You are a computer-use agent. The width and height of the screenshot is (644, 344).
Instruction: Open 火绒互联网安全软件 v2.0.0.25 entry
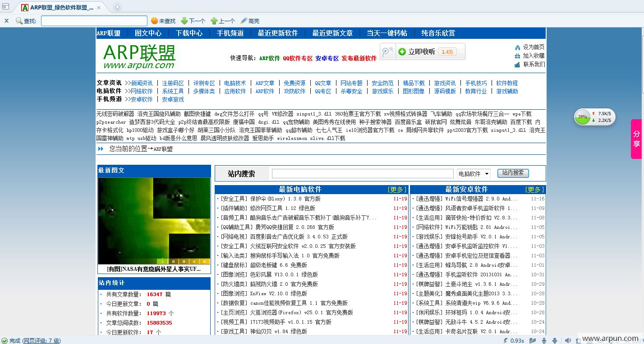point(303,246)
